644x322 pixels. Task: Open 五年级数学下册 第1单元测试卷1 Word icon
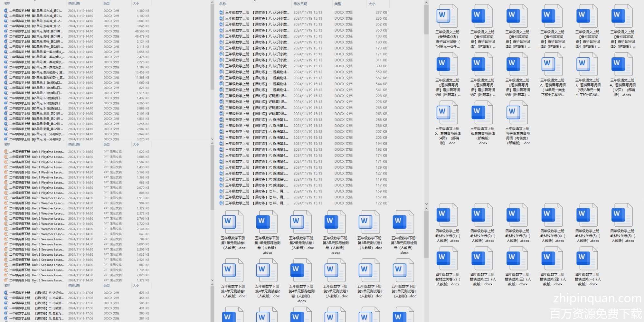[232, 222]
